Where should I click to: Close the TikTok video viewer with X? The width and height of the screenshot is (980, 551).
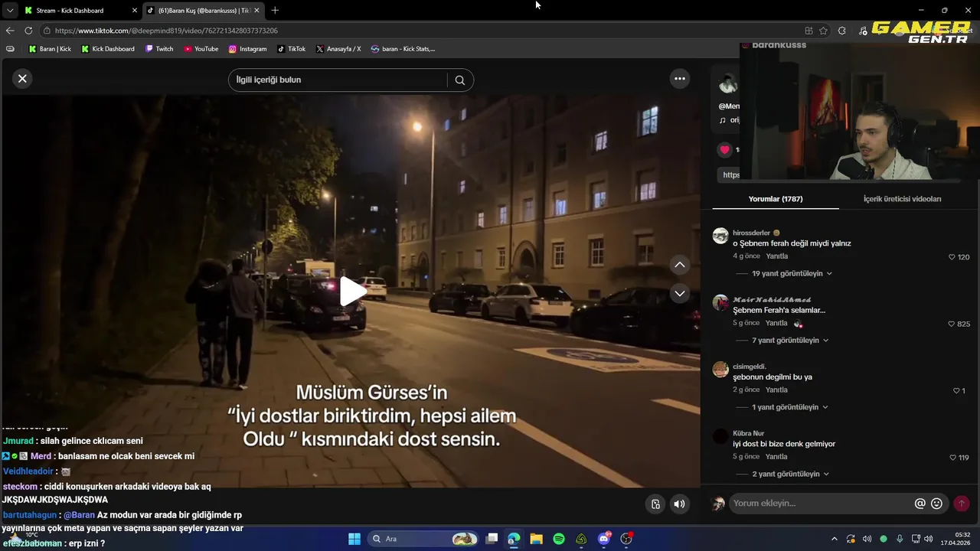coord(22,78)
